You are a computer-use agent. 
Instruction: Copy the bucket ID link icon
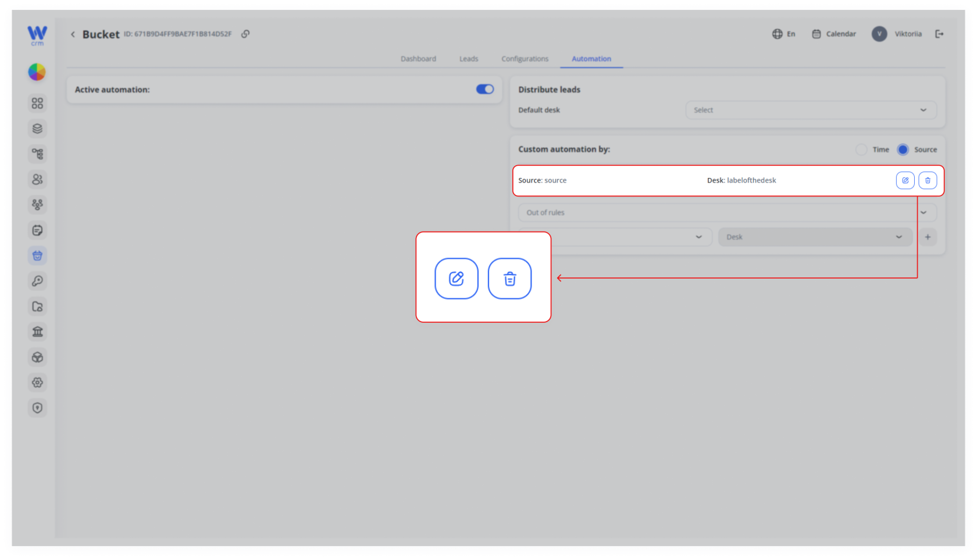pos(245,34)
